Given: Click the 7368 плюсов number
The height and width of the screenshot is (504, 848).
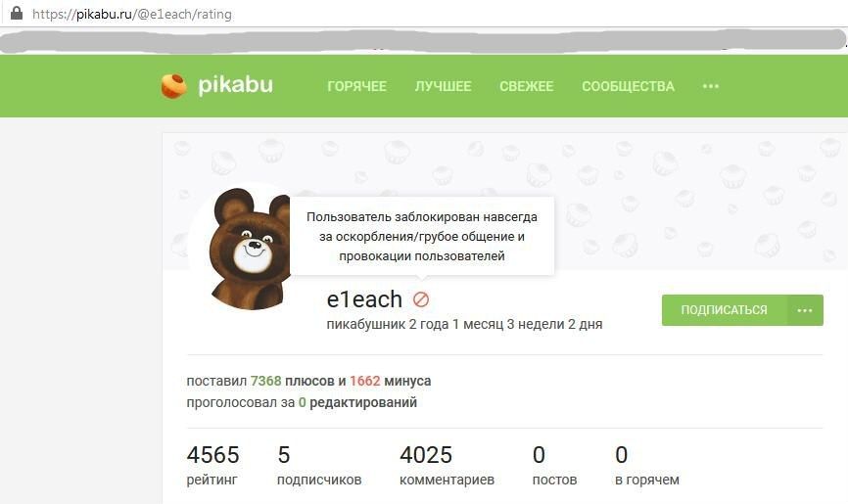Looking at the screenshot, I should coord(265,381).
